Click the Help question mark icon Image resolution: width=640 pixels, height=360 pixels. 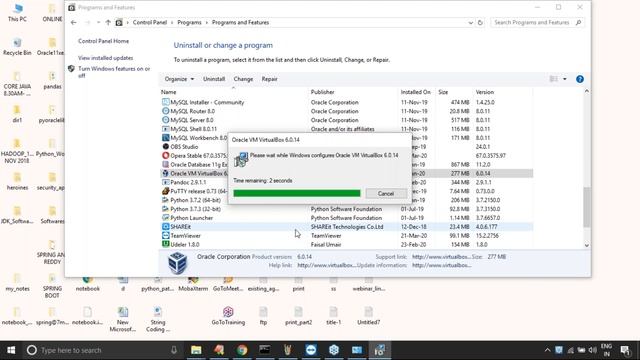(x=580, y=79)
